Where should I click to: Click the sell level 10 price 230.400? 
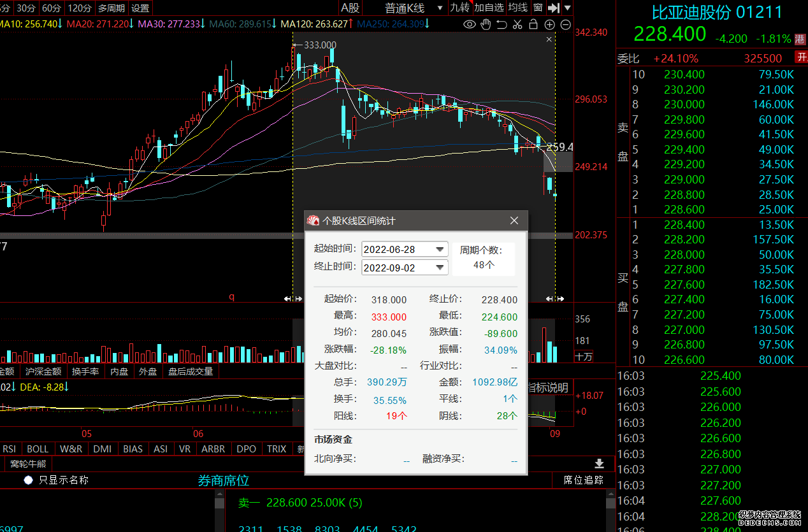tap(684, 75)
